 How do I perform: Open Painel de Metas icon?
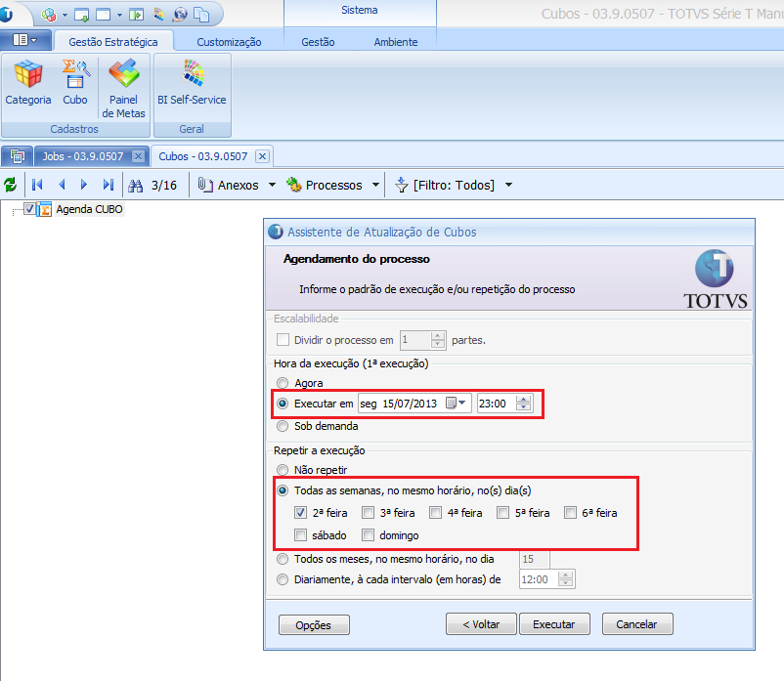[124, 73]
